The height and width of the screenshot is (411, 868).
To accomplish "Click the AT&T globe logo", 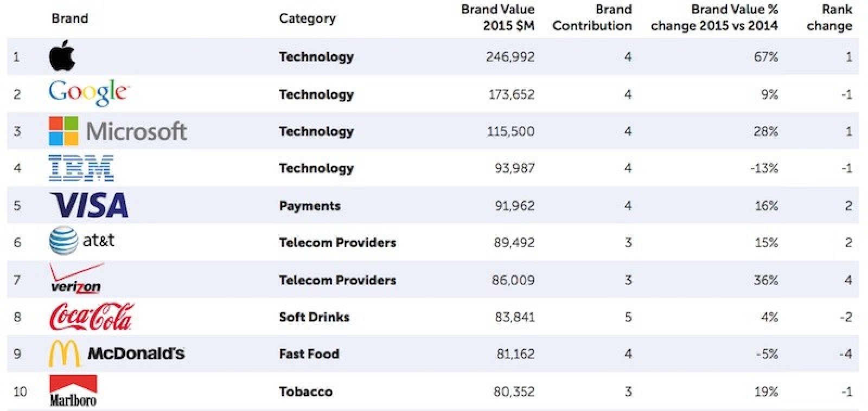I will coord(63,241).
